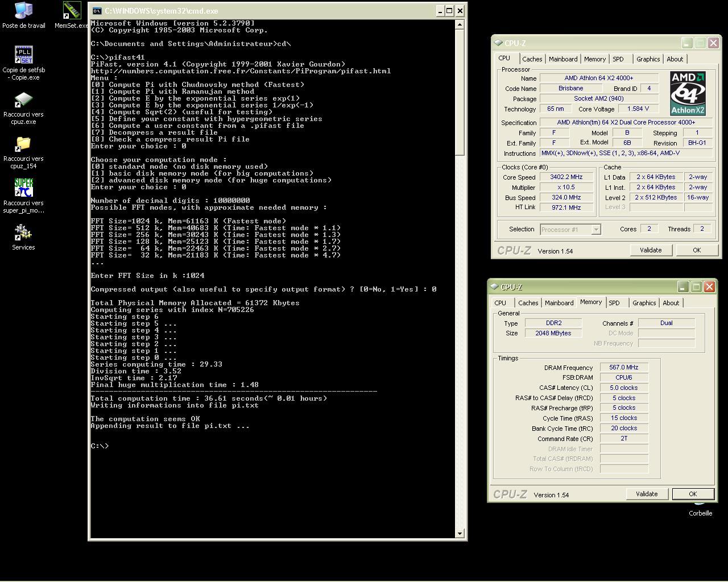Click the bottom CPU-Z window title icon

pyautogui.click(x=494, y=286)
